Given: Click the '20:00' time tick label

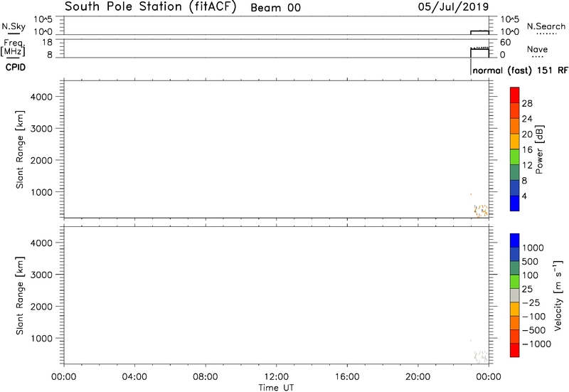Looking at the screenshot, I should (418, 377).
